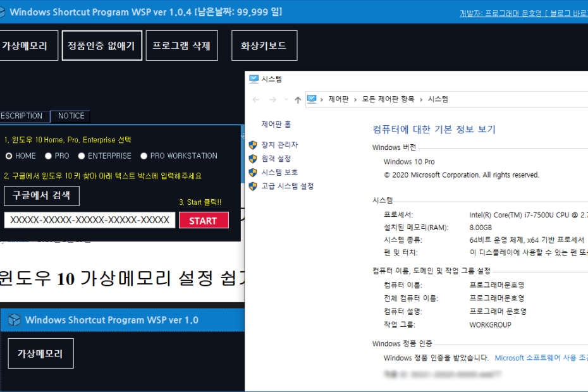Viewport: 588px width, 392px height.
Task: Open the recent locations dropdown arrow
Action: [x=286, y=99]
